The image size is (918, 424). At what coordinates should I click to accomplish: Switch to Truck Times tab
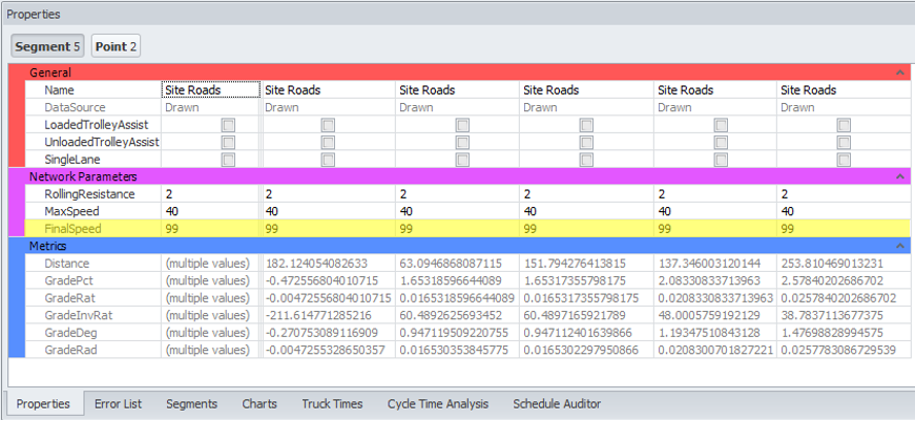[x=332, y=404]
